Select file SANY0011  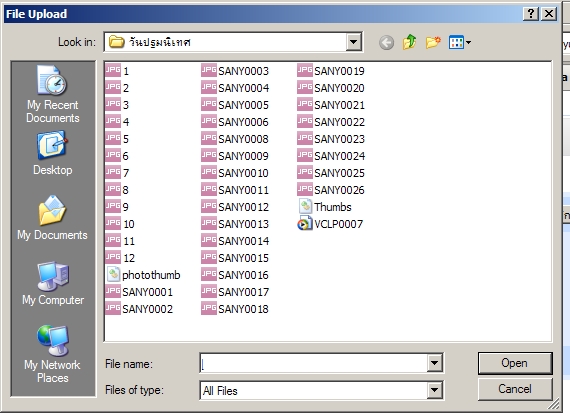coord(235,189)
